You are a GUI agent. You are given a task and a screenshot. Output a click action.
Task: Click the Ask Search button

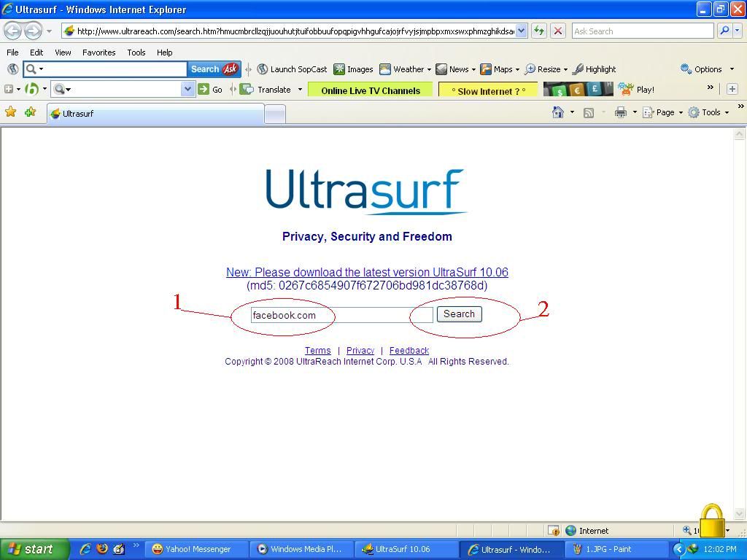click(214, 69)
